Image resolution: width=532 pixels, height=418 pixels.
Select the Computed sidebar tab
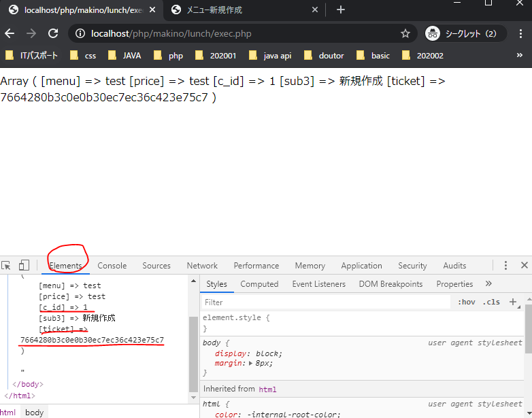pos(259,283)
